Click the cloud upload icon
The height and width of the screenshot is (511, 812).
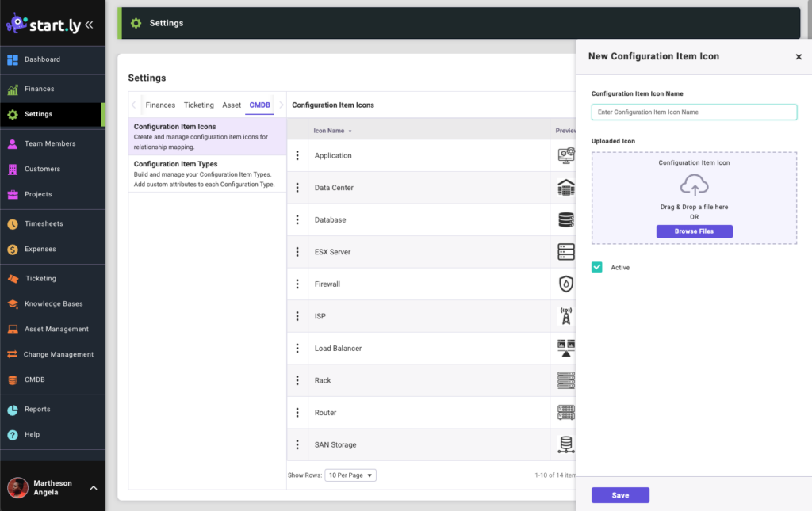coord(694,185)
